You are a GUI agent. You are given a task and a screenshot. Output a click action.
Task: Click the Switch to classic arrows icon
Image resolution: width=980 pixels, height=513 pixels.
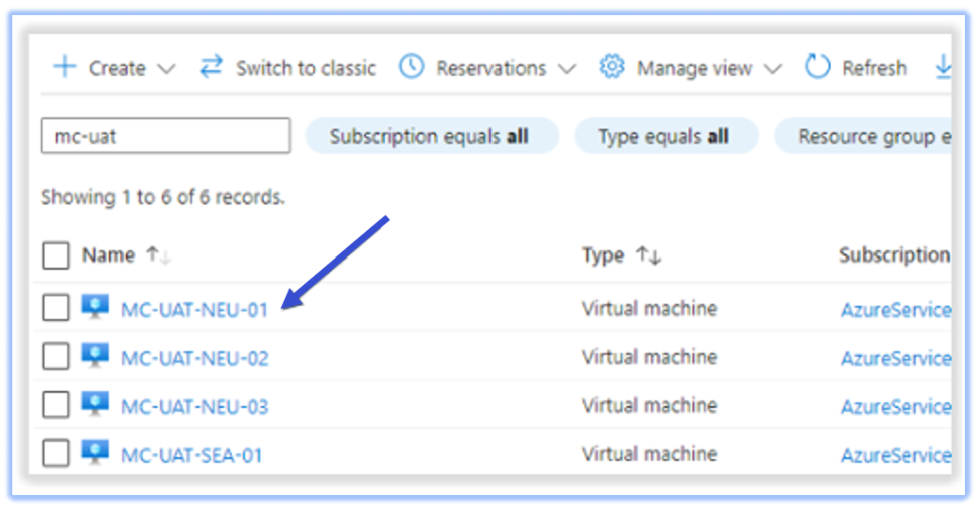click(211, 68)
